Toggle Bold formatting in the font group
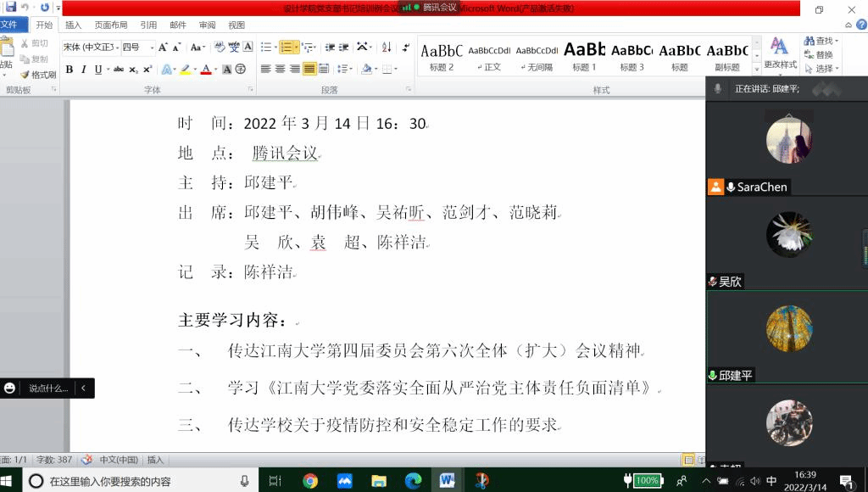 click(70, 69)
